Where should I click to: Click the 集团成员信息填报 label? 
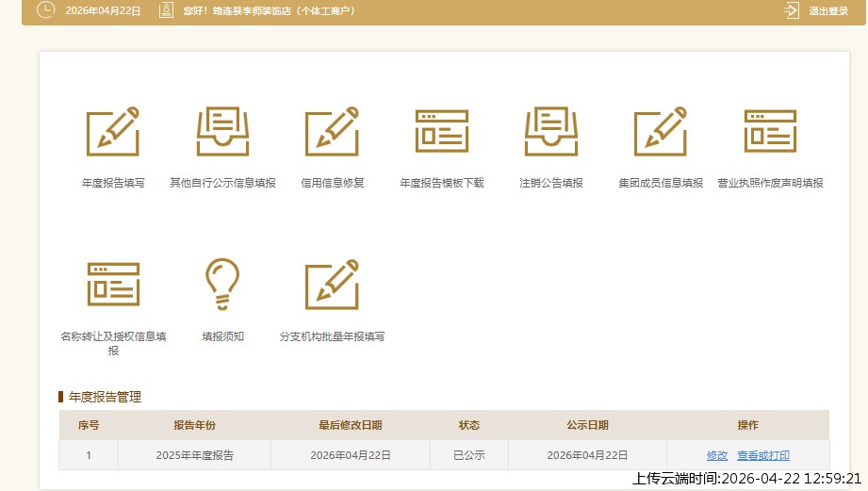coord(661,183)
